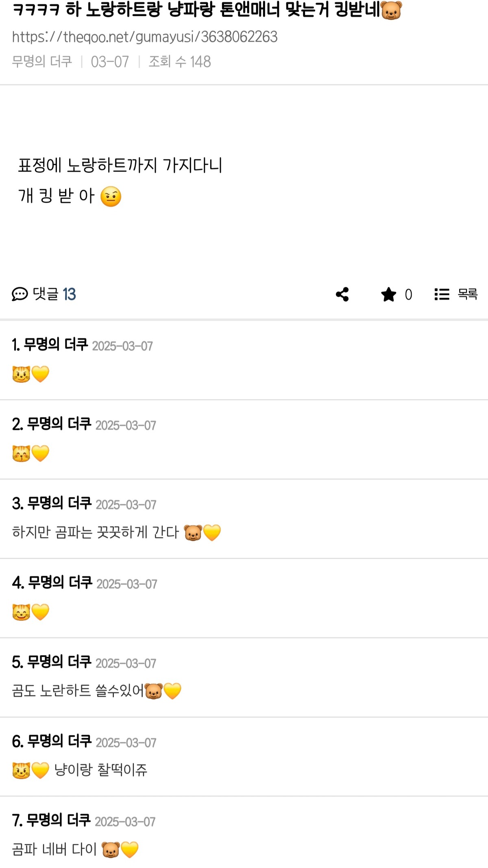
Task: Open the list icon next to 목록
Action: (x=442, y=294)
